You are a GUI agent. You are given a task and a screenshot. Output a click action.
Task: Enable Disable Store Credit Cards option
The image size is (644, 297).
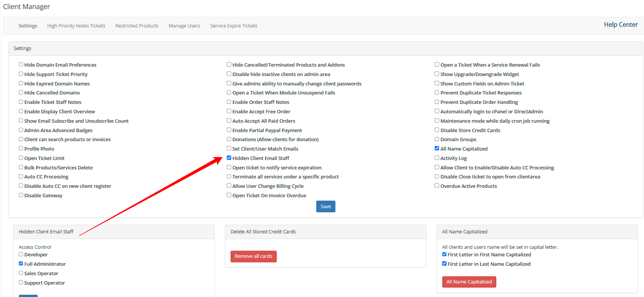[x=437, y=130]
